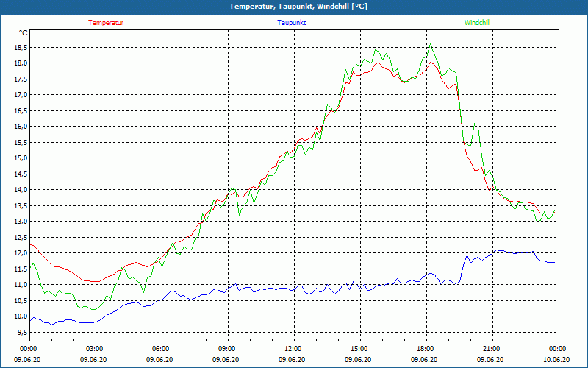Click the green Windchill legend label
The height and width of the screenshot is (368, 588).
click(x=477, y=23)
